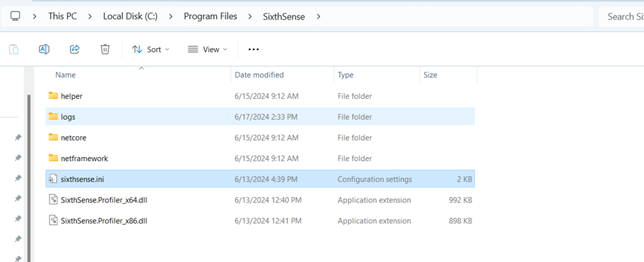
Task: Click the Delete trash icon
Action: (x=105, y=49)
